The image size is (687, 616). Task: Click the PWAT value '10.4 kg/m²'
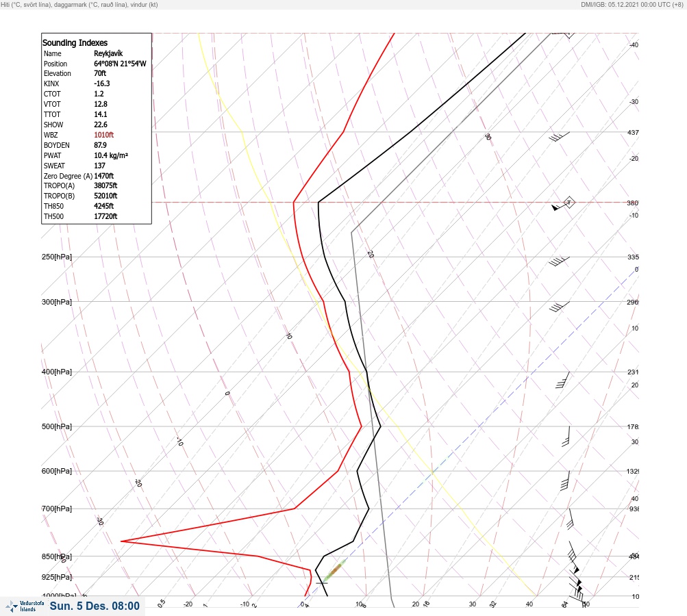[111, 155]
